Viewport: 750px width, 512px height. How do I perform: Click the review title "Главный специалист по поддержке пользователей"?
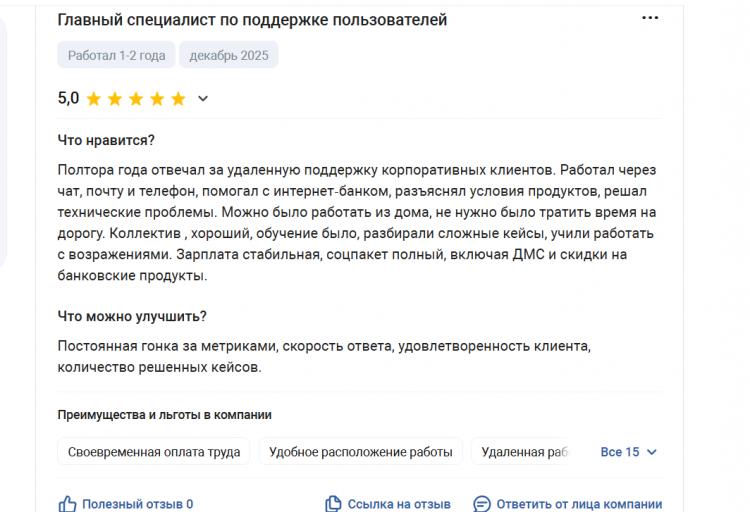pos(252,20)
